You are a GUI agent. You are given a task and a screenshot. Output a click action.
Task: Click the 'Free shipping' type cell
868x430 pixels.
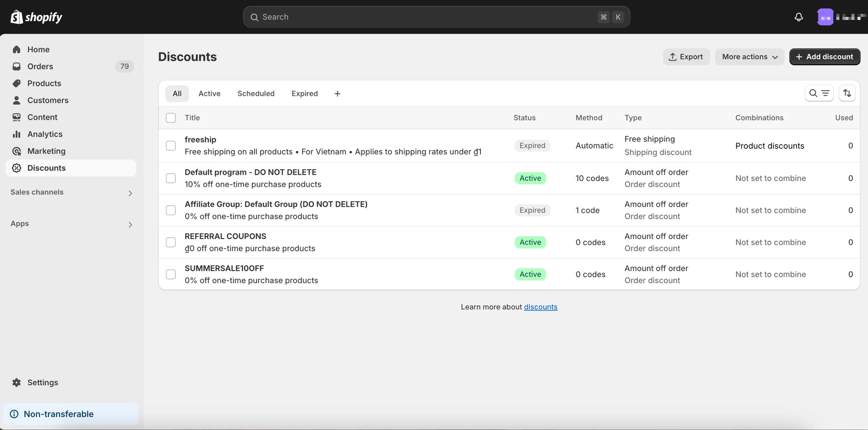[x=649, y=139]
